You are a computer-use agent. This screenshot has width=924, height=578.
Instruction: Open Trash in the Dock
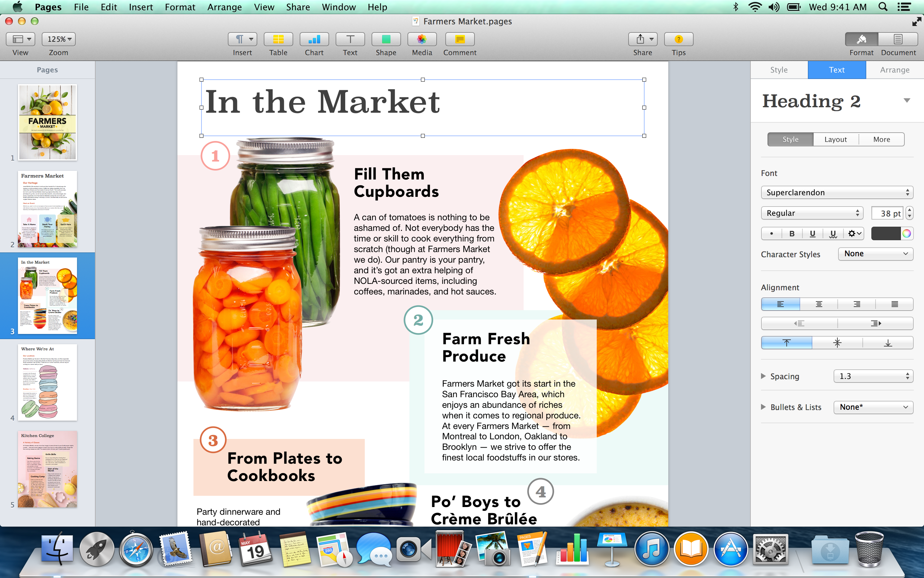pos(869,550)
